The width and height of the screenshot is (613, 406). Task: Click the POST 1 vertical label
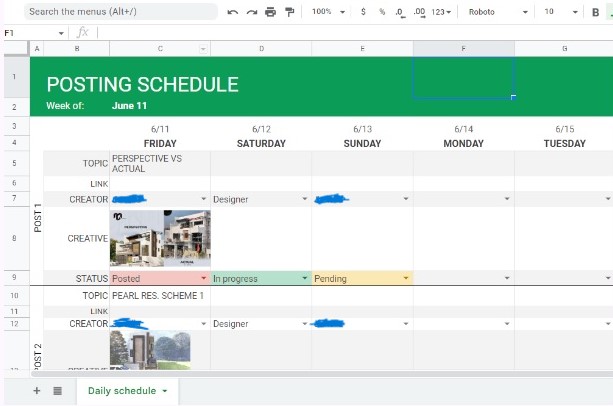coord(38,218)
